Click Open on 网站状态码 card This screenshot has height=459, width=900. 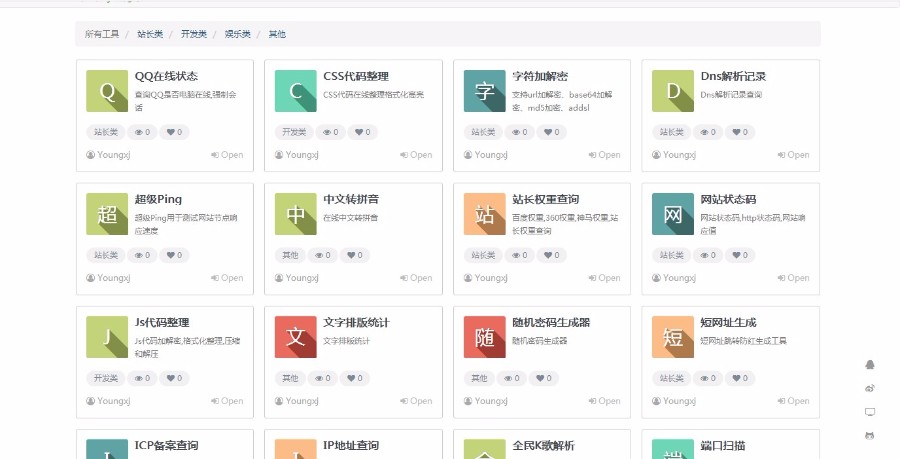tap(793, 278)
